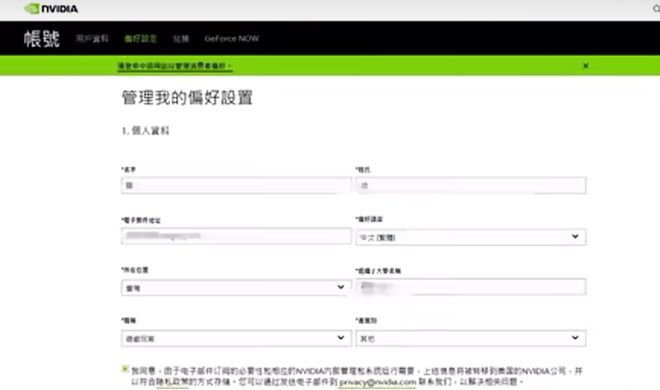Open the 隱私政策 privacy policy link

(x=172, y=382)
